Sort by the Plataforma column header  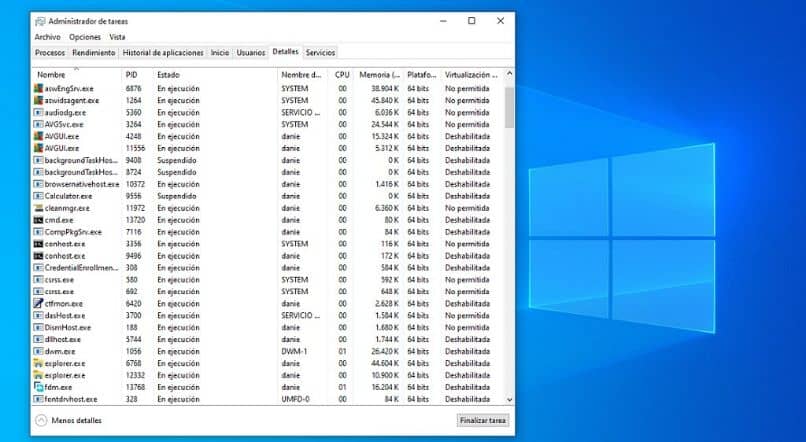tap(422, 75)
